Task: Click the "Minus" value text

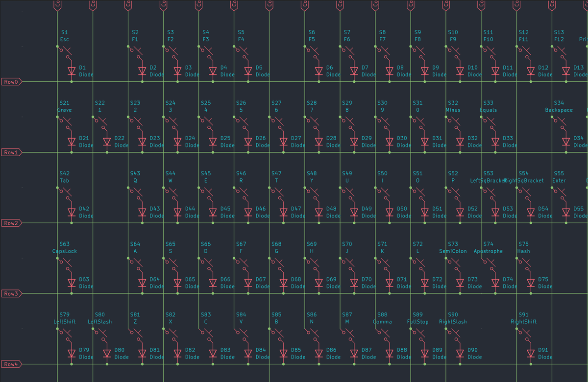Action: (x=453, y=110)
